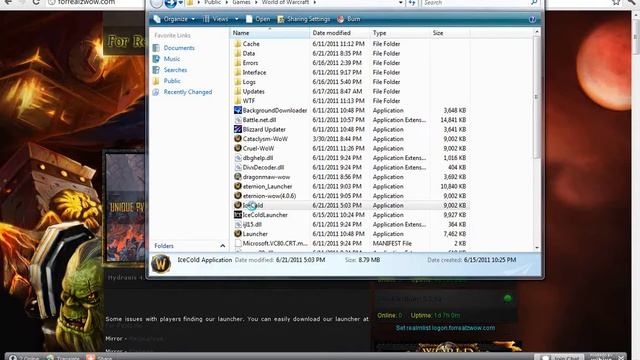Viewport: 640px width, 360px height.
Task: Open Documents favorite link
Action: [x=179, y=48]
